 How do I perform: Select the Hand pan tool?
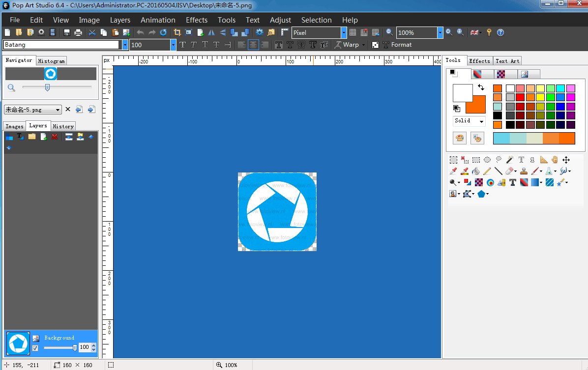[555, 160]
